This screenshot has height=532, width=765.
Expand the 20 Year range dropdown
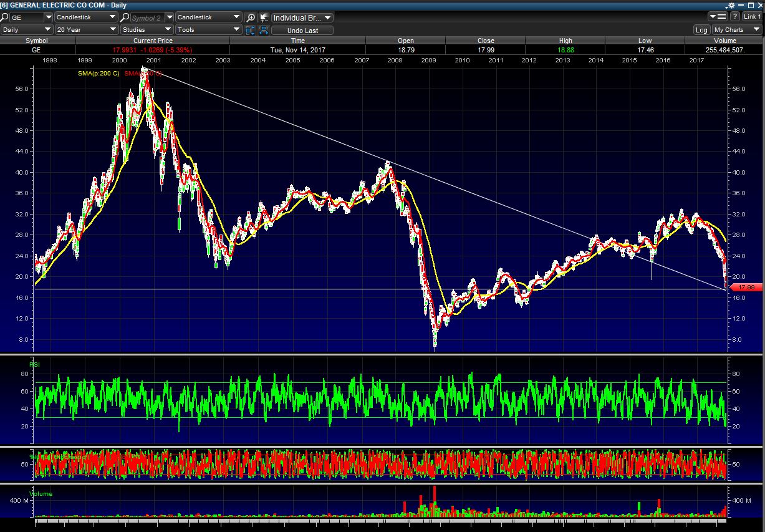click(x=86, y=29)
